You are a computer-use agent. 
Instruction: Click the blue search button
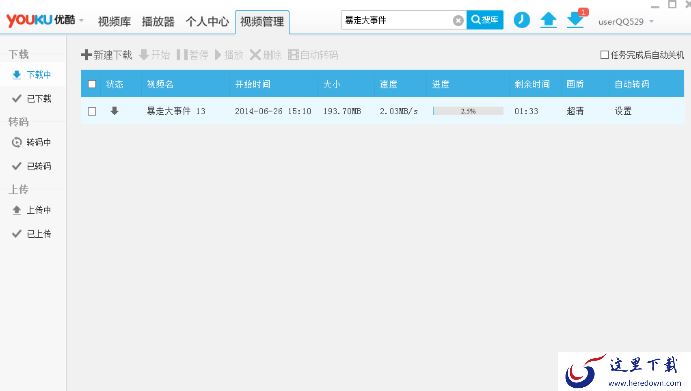[485, 20]
